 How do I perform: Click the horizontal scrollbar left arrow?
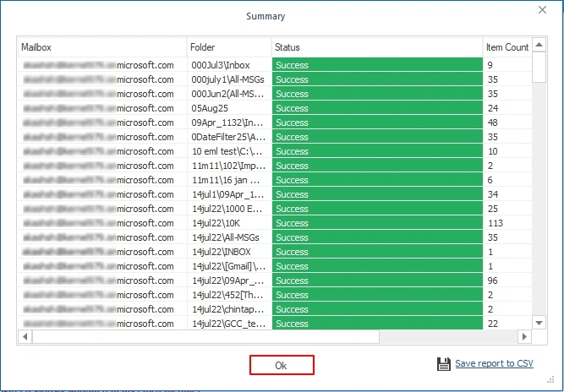(x=25, y=336)
